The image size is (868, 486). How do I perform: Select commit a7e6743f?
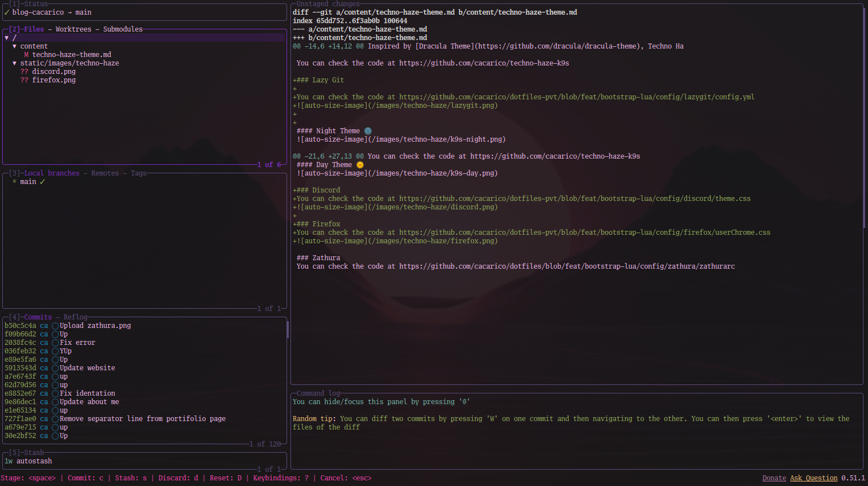point(144,376)
